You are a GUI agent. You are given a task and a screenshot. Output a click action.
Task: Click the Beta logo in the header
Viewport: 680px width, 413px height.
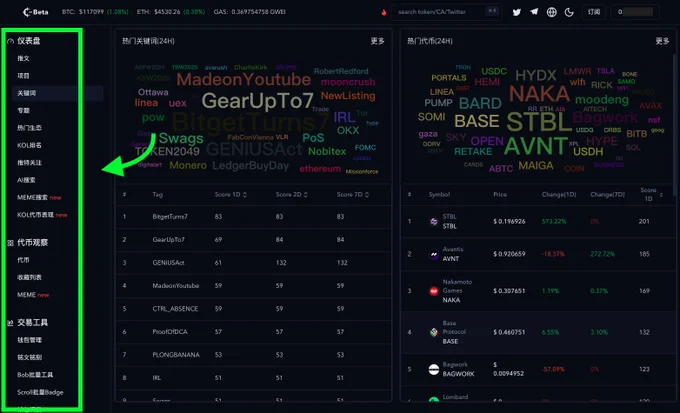click(35, 12)
